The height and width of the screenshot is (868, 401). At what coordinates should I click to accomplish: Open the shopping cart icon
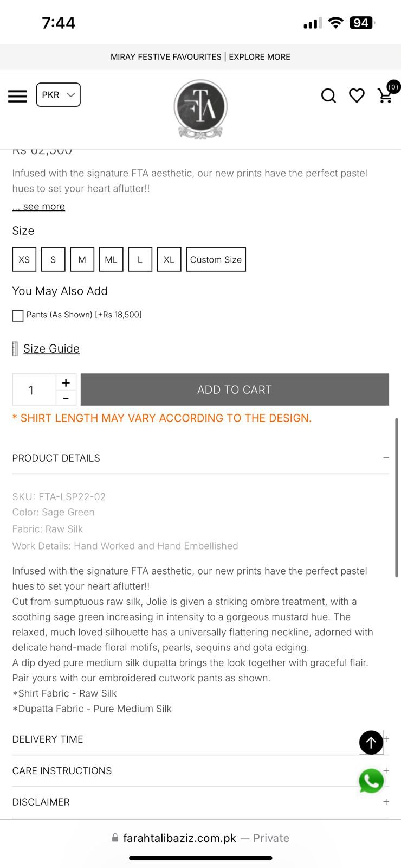(386, 95)
